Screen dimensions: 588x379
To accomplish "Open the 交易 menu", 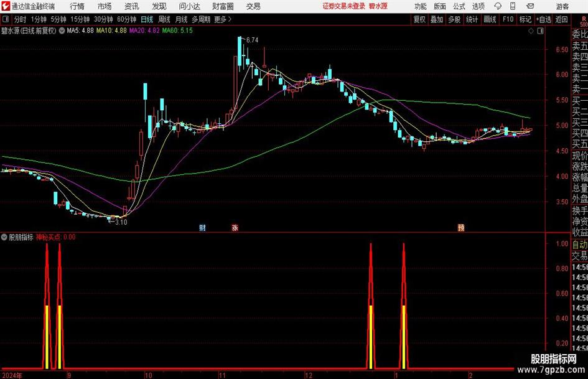I will (253, 6).
